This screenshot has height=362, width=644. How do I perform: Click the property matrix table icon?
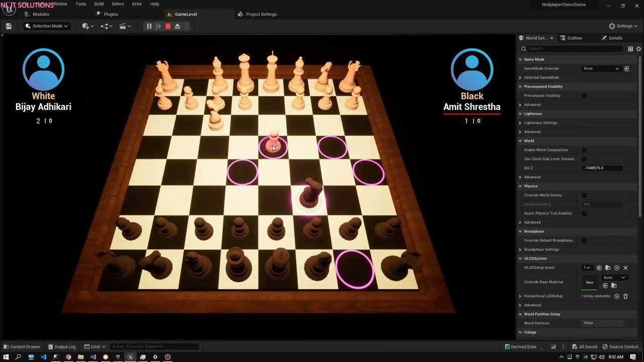[630, 49]
